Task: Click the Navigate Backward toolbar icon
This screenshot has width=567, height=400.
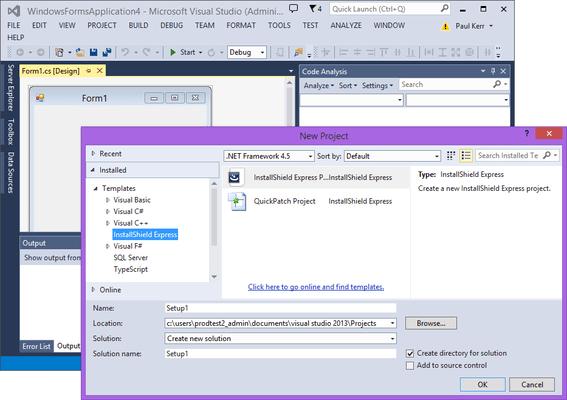Action: [x=20, y=53]
